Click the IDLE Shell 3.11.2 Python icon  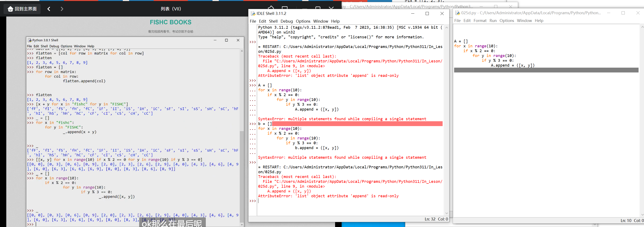253,13
